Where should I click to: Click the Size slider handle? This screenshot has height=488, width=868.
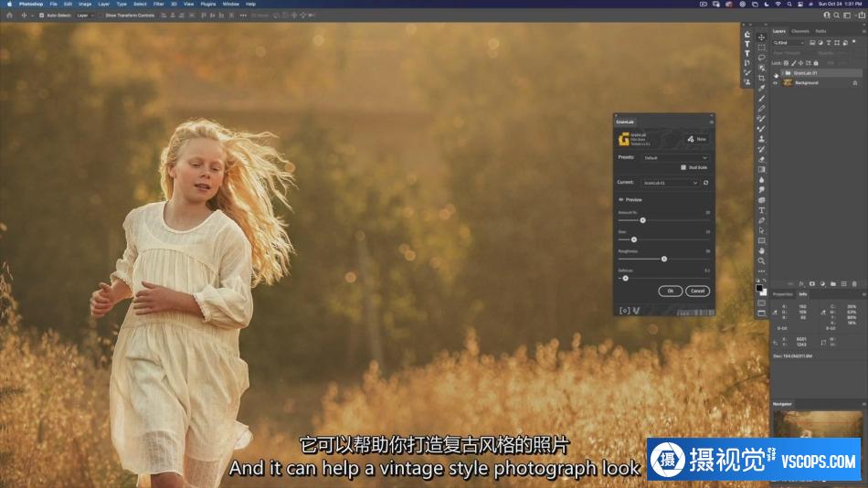(x=634, y=239)
